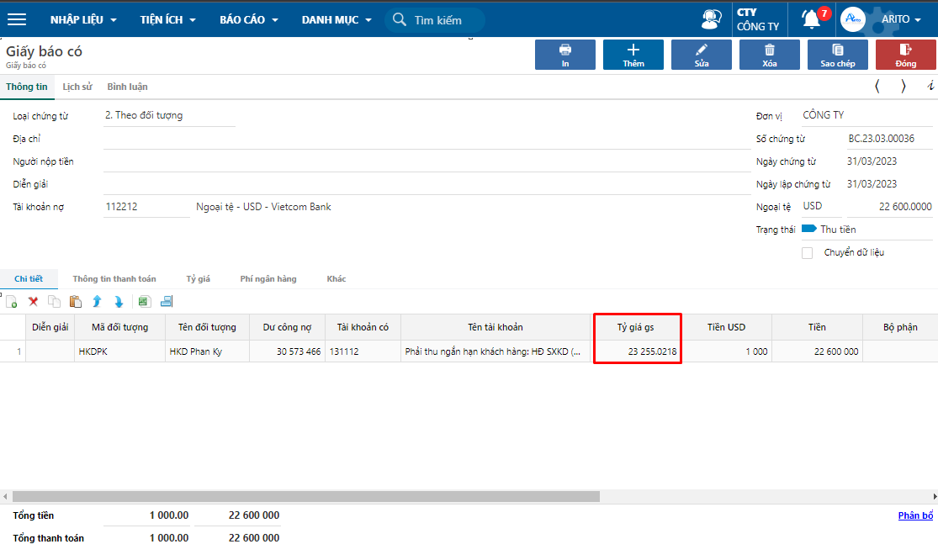This screenshot has height=560, width=938.
Task: Click the Sửa edit button
Action: point(702,55)
